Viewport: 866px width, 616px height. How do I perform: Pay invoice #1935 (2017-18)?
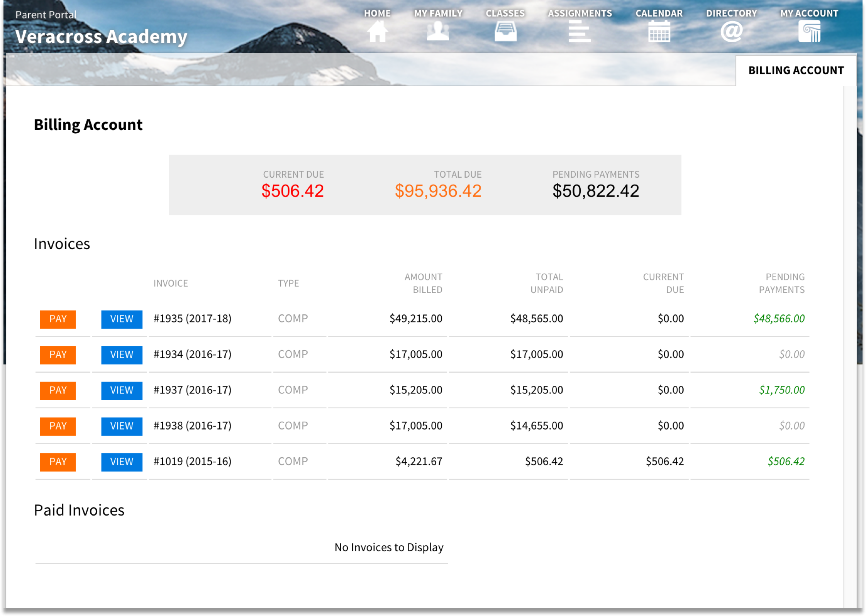point(58,319)
